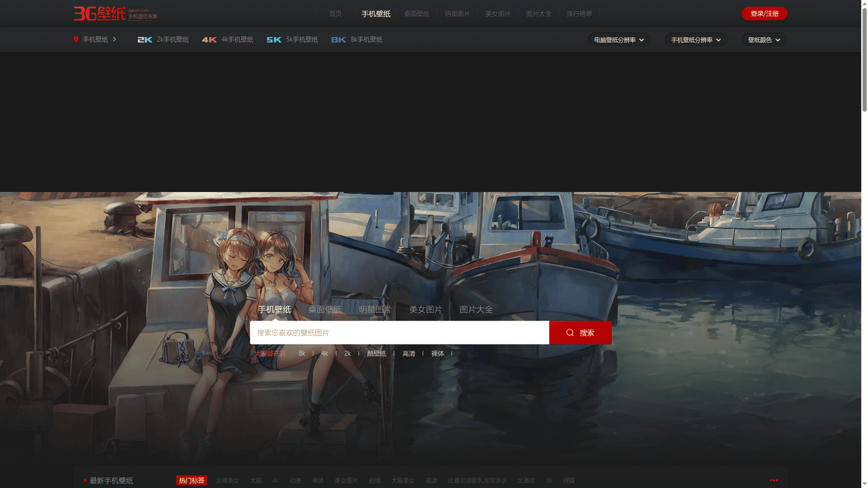Select the 桌面壁纸 search tab
Image resolution: width=868 pixels, height=488 pixels.
pyautogui.click(x=325, y=309)
